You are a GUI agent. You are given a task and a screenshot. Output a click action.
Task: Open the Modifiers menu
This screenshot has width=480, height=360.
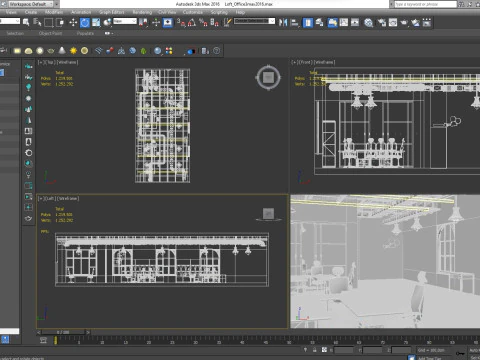54,12
